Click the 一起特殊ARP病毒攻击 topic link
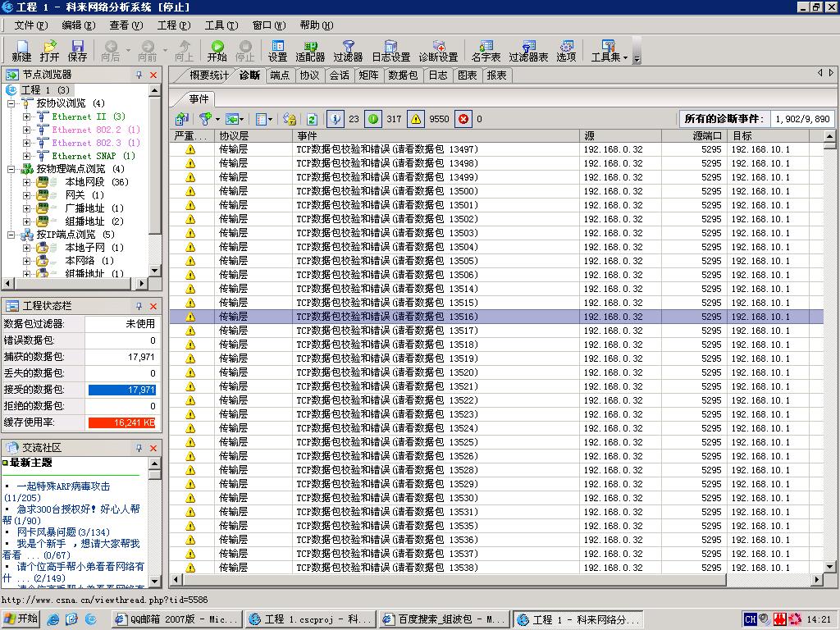The height and width of the screenshot is (630, 840). [x=63, y=486]
